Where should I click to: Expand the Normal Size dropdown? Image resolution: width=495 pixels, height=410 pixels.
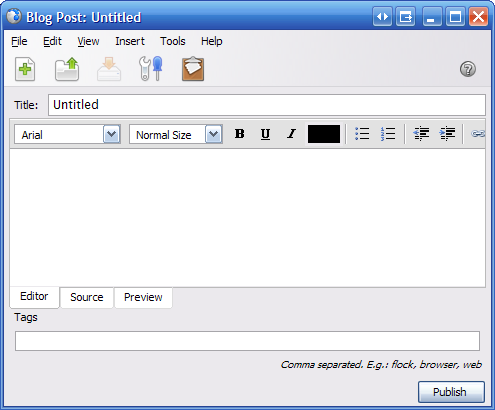[214, 134]
